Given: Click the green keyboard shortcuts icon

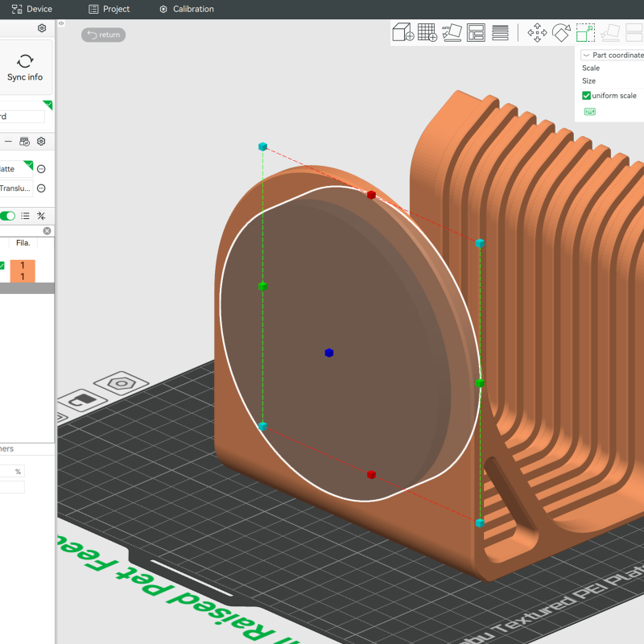Looking at the screenshot, I should [589, 111].
